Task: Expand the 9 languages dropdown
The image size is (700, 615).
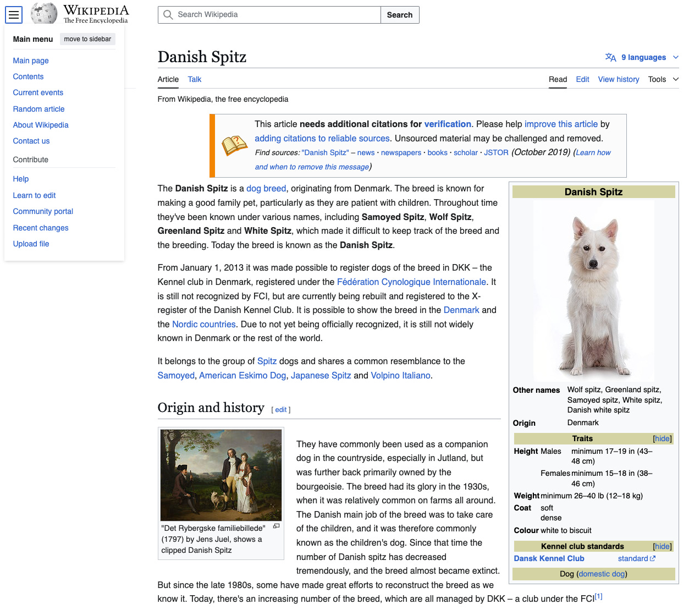Action: pyautogui.click(x=642, y=57)
